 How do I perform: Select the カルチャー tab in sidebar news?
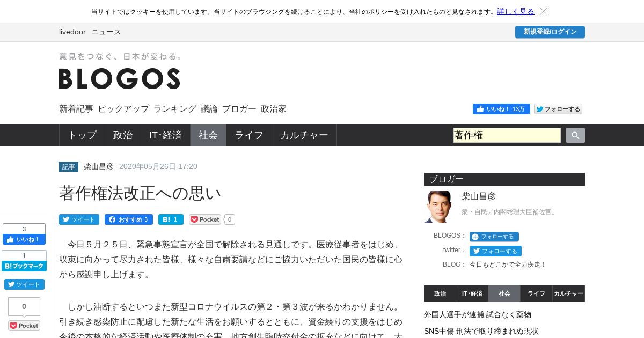[x=569, y=293]
